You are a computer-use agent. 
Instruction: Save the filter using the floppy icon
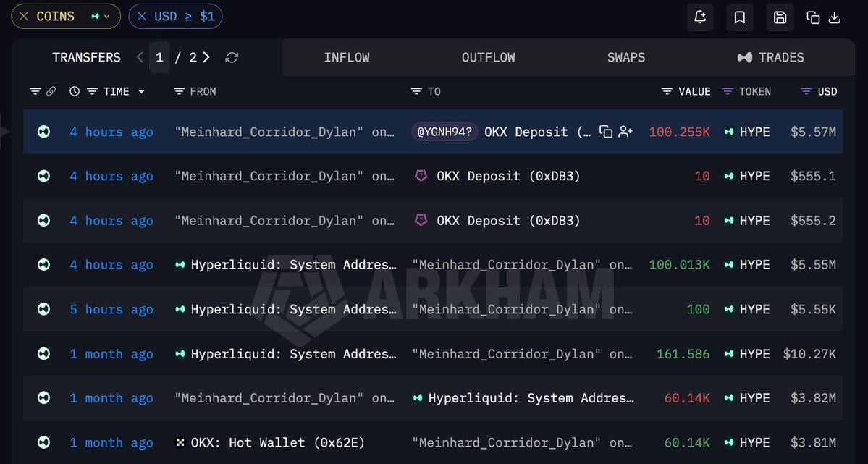coord(780,17)
